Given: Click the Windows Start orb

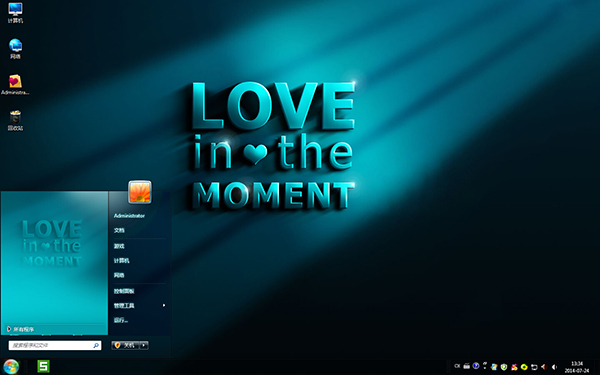Looking at the screenshot, I should pyautogui.click(x=11, y=367).
